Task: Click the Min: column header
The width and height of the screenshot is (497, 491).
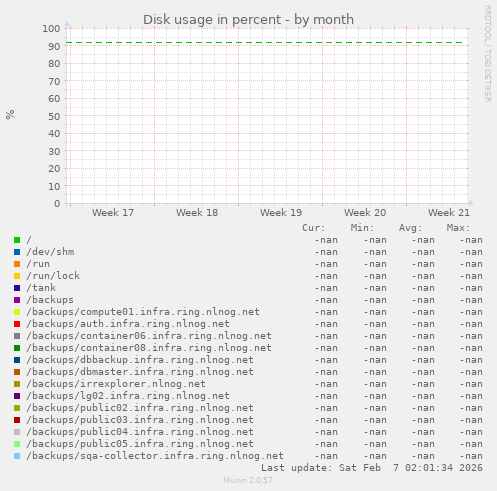Action: (x=362, y=228)
